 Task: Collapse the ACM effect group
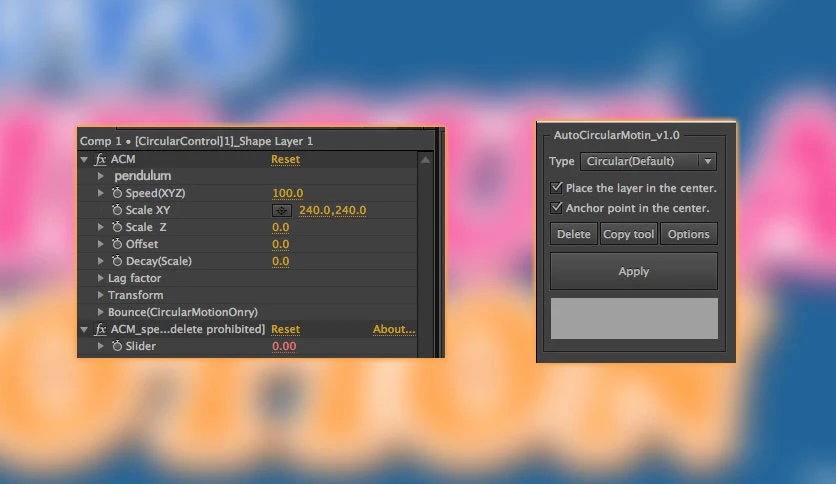[x=84, y=159]
